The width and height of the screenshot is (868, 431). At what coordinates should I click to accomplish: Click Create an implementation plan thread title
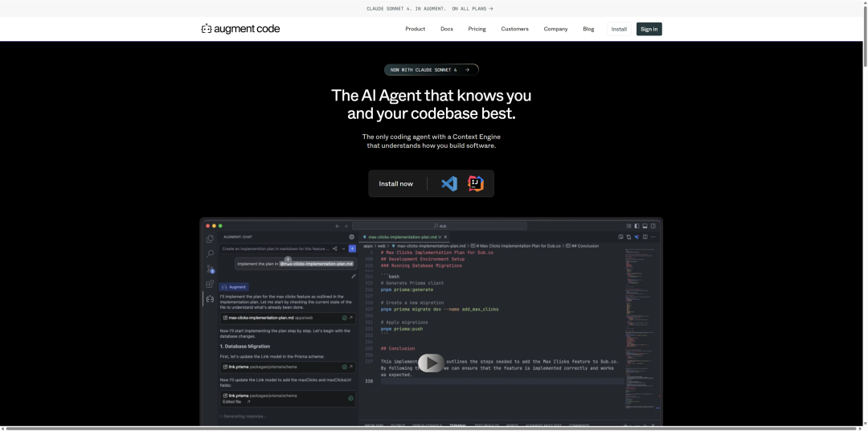coord(275,248)
